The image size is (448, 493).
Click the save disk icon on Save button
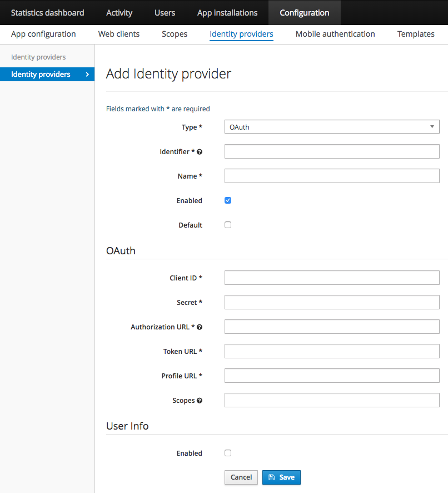tap(272, 477)
